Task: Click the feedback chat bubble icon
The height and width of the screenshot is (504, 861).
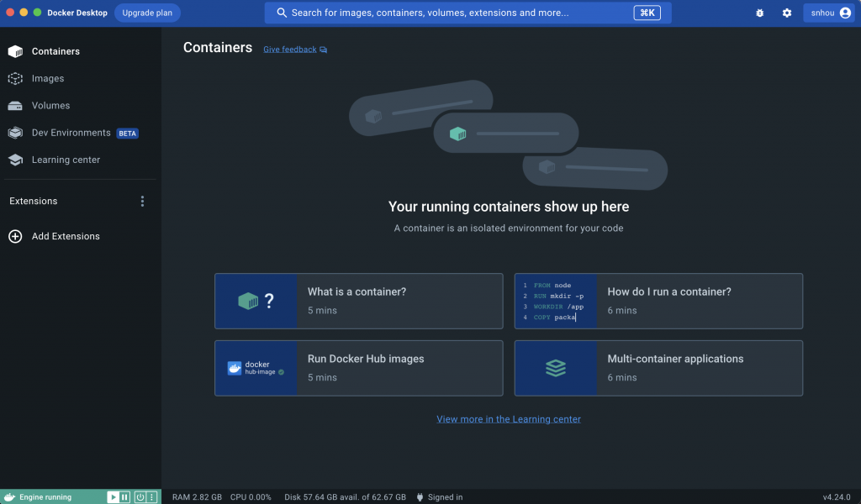Action: pyautogui.click(x=324, y=50)
